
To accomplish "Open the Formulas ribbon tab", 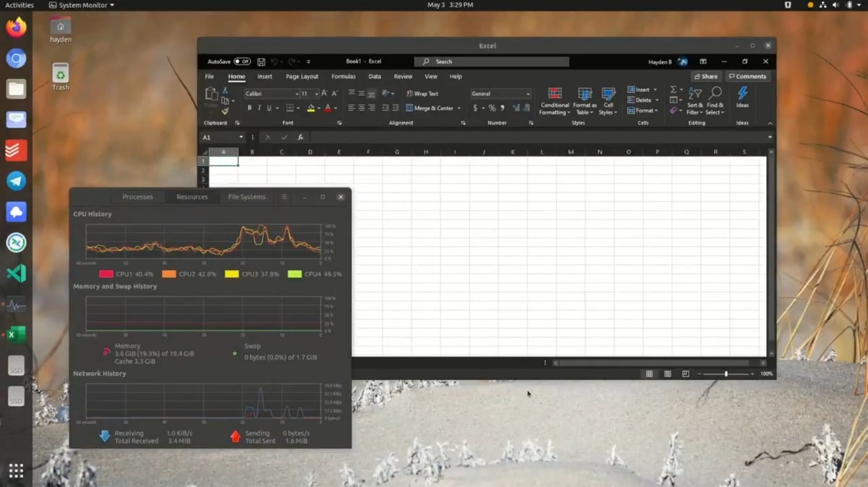I will [x=344, y=76].
